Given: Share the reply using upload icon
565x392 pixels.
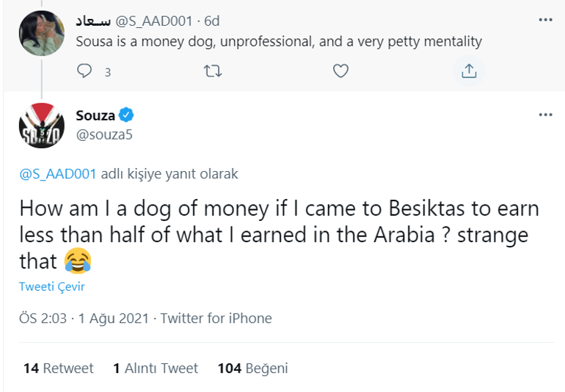Looking at the screenshot, I should pyautogui.click(x=469, y=71).
